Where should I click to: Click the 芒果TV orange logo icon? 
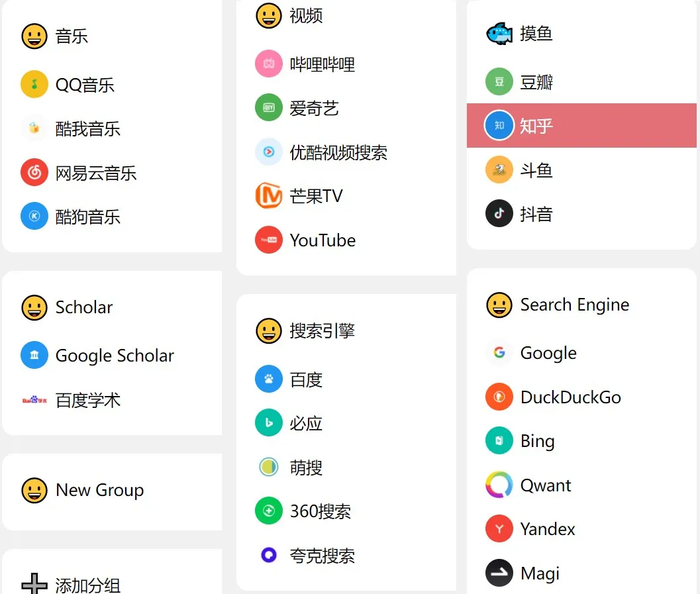pos(269,195)
